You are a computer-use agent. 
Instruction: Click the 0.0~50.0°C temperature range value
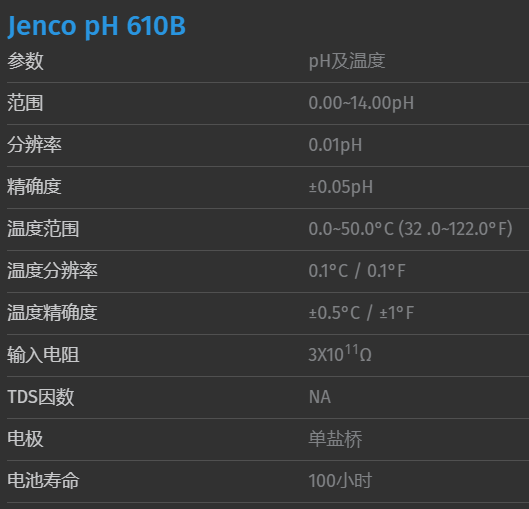410,229
